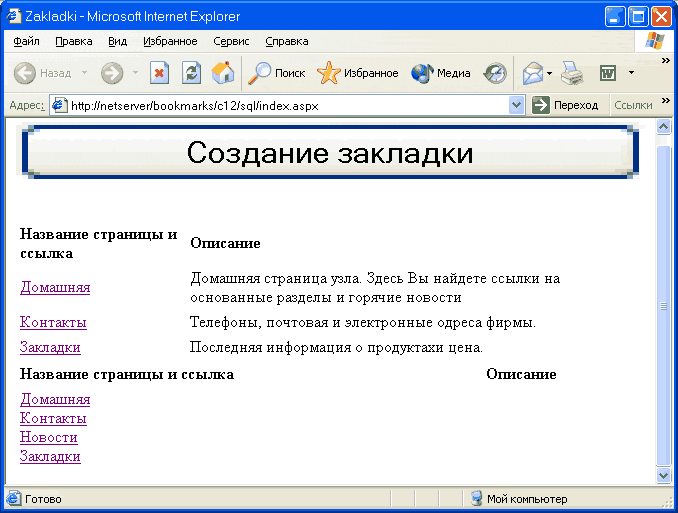Follow the Закладки link in first table
678x513 pixels.
[x=50, y=347]
